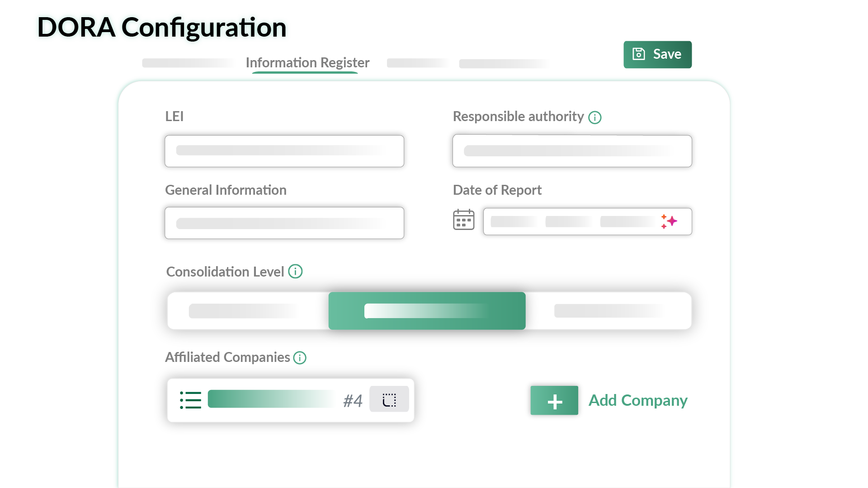Select the third Consolidation Level option
Viewport: 868px width, 488px height.
609,311
